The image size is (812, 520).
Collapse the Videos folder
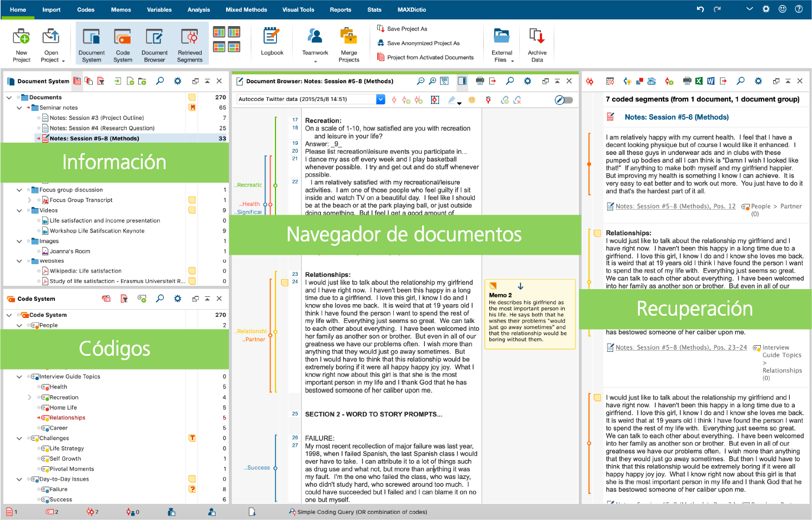[19, 210]
